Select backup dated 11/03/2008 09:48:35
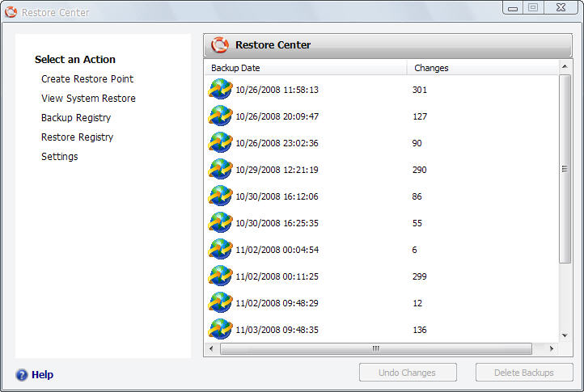Image resolution: width=584 pixels, height=392 pixels. pos(277,330)
